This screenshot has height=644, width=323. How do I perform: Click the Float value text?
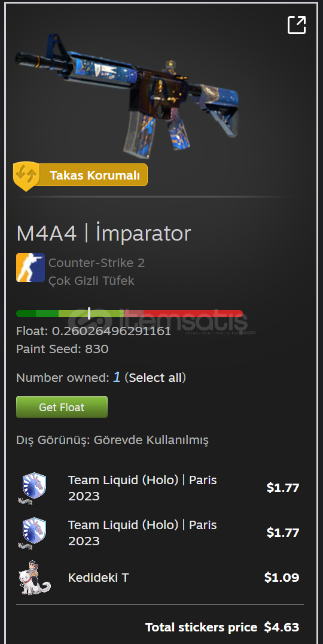[x=93, y=331]
